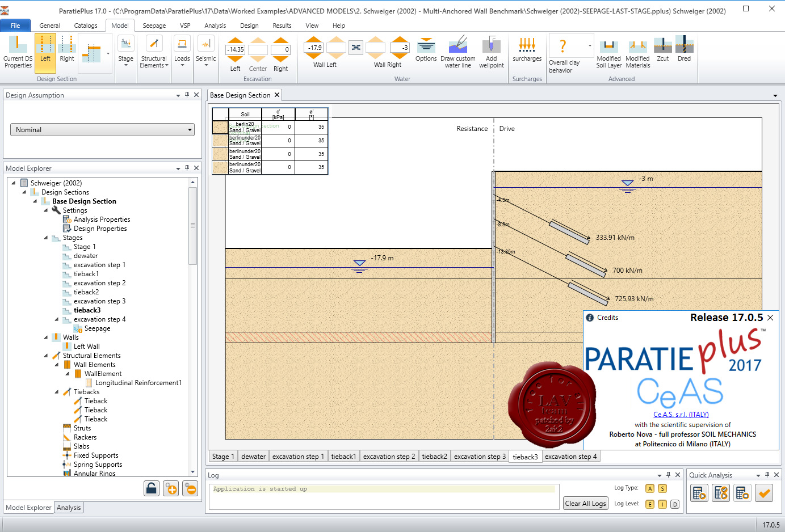Switch to the Analysis ribbon tab
This screenshot has height=532, width=785.
pos(215,26)
